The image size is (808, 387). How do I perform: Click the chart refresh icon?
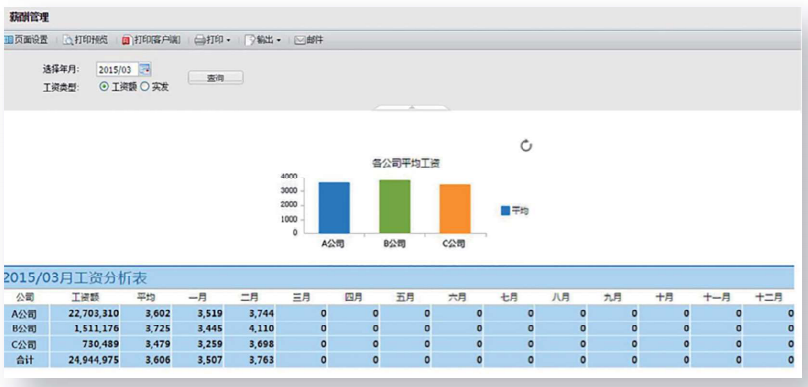526,146
